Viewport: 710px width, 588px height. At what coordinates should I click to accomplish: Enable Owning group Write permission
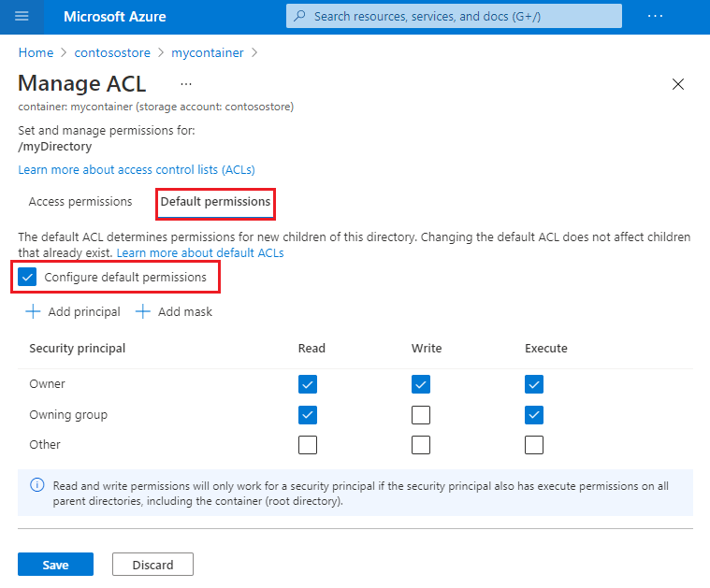pos(421,415)
